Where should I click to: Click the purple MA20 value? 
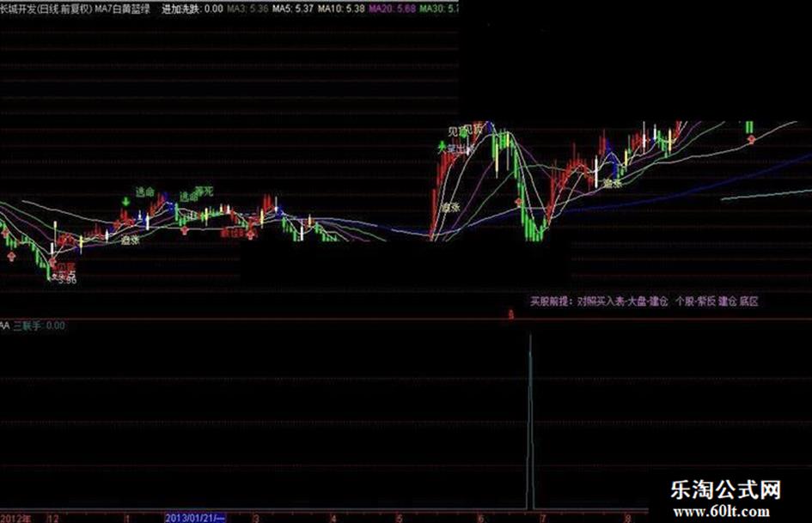(392, 9)
